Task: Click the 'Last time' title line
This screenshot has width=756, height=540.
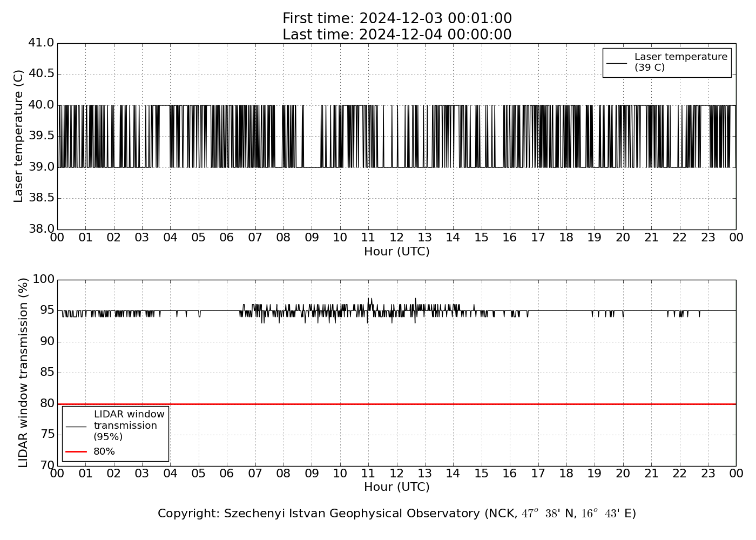Action: (x=397, y=35)
